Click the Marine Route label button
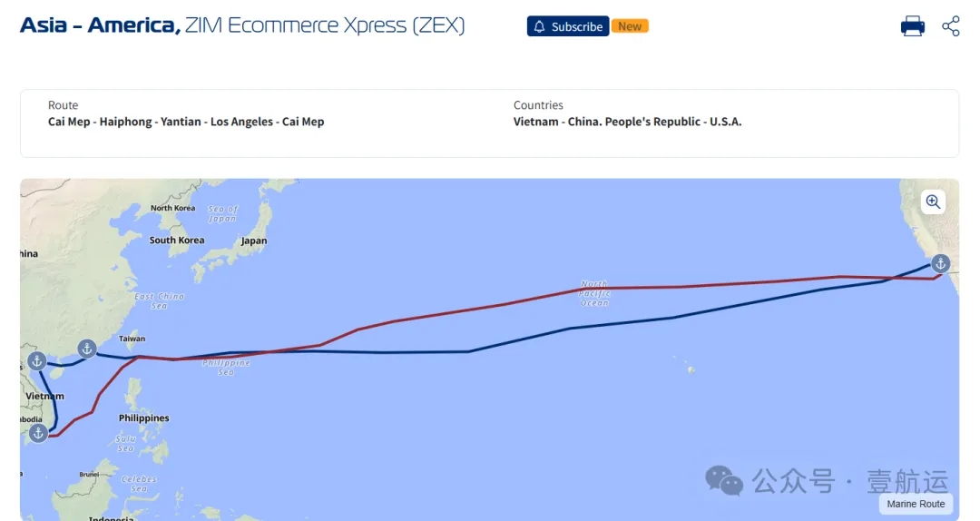The image size is (980, 521). tap(916, 504)
